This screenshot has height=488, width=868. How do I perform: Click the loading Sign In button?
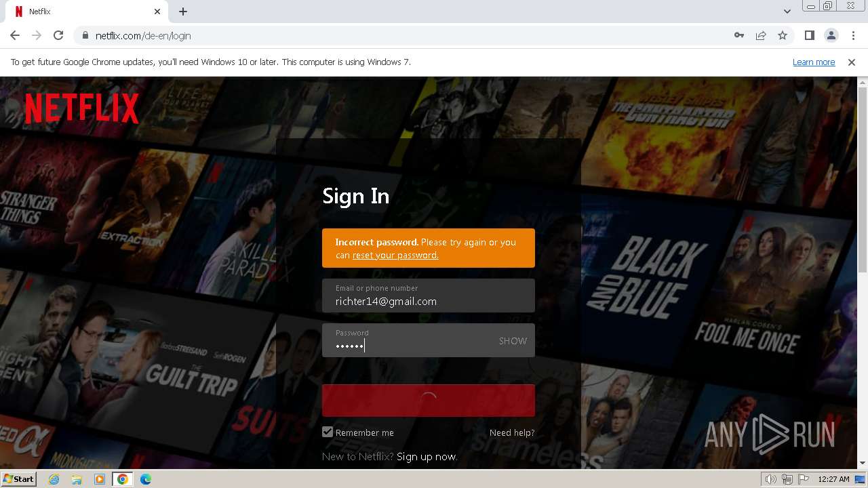click(429, 401)
